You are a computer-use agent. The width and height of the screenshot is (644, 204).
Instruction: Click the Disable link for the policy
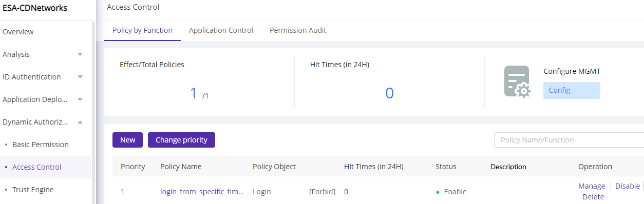[x=628, y=186]
